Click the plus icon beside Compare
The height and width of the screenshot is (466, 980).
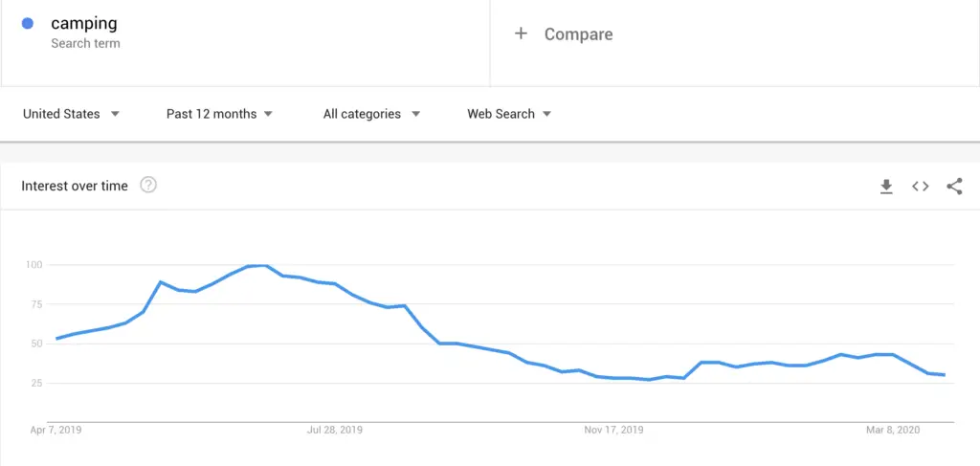[521, 33]
